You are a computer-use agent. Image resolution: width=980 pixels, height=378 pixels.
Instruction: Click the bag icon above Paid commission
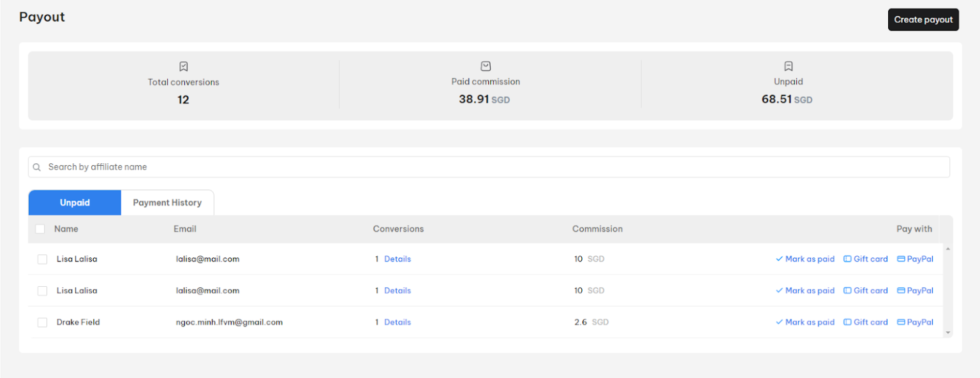click(486, 65)
